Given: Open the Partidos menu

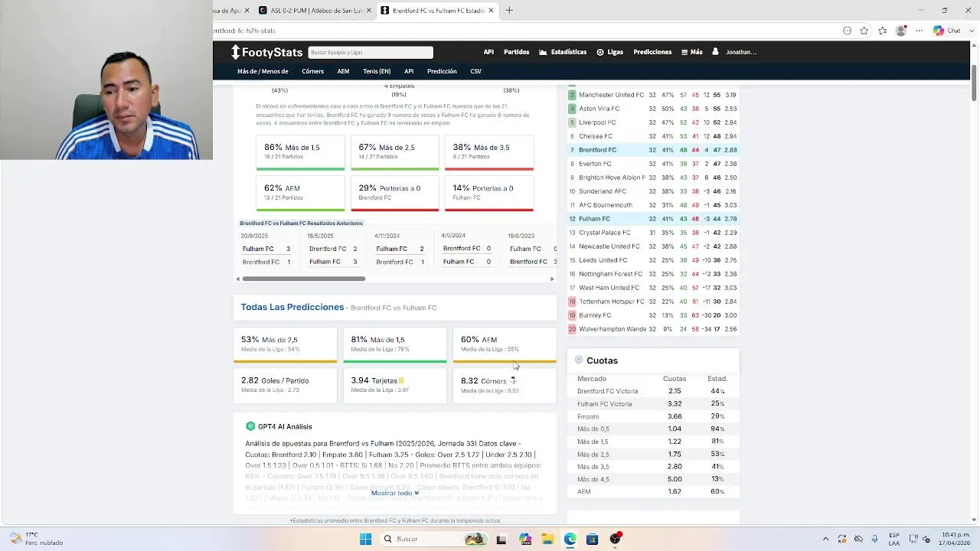Looking at the screenshot, I should pyautogui.click(x=516, y=52).
